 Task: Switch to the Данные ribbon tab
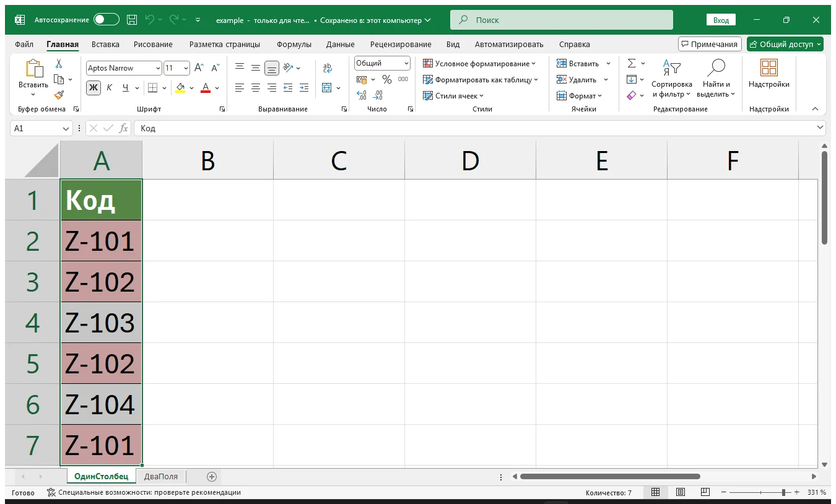(341, 44)
